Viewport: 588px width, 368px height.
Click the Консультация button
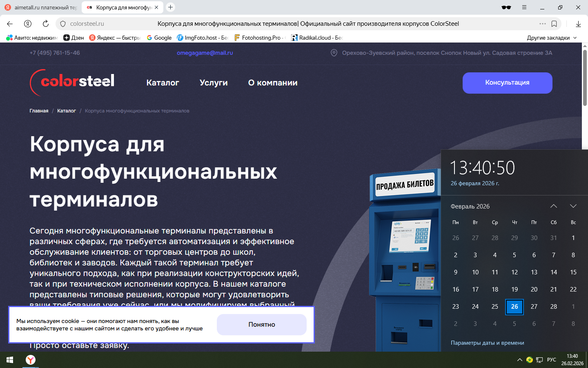pos(507,83)
